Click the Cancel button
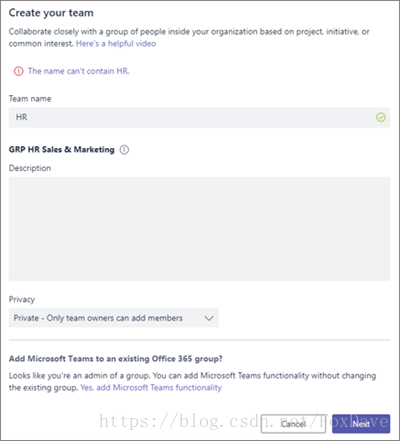Image resolution: width=400 pixels, height=441 pixels. [293, 424]
